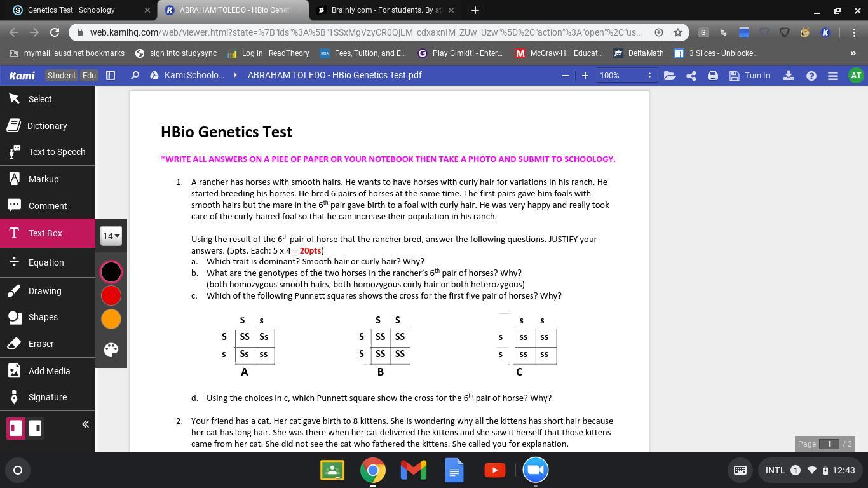Switch to two-page layout toggle
Screen dimensions: 868x488
[x=36, y=428]
